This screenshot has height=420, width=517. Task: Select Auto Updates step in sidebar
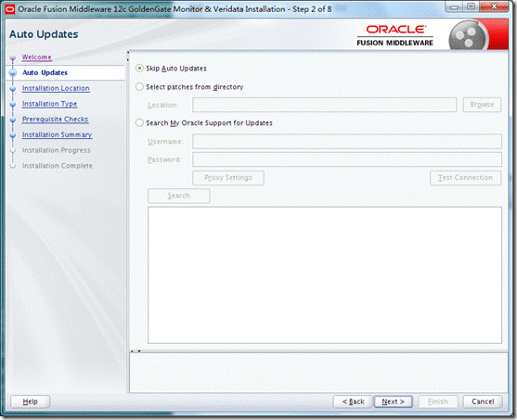click(x=45, y=73)
